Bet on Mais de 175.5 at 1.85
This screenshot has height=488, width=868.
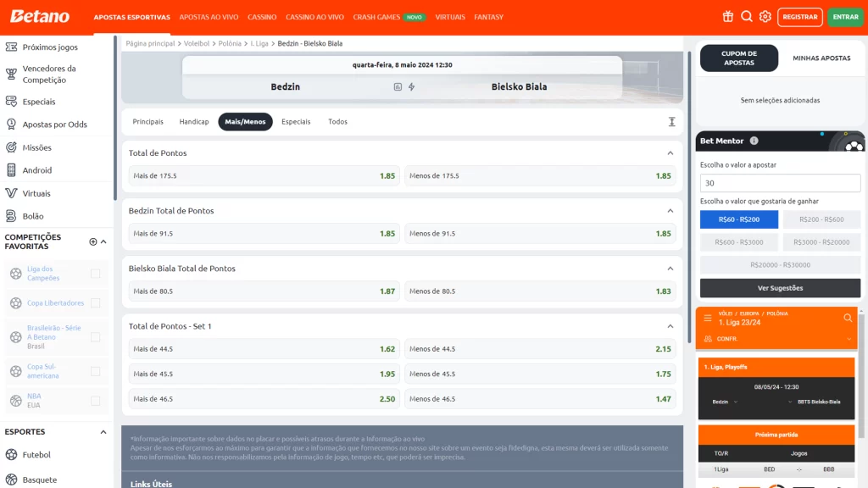click(264, 176)
